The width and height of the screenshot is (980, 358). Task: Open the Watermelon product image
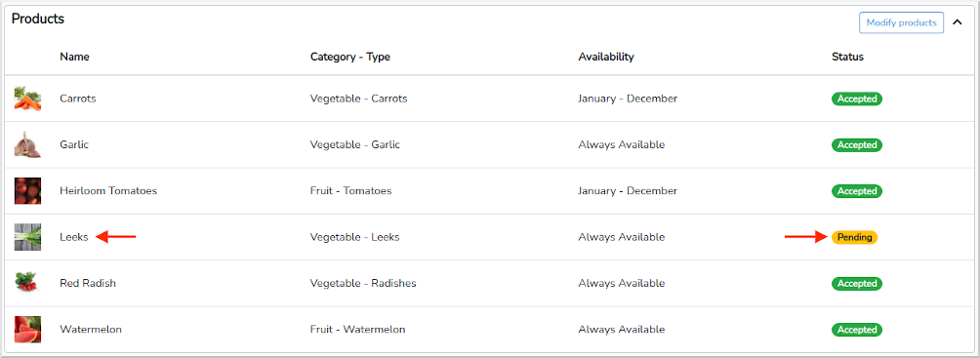pos(27,330)
